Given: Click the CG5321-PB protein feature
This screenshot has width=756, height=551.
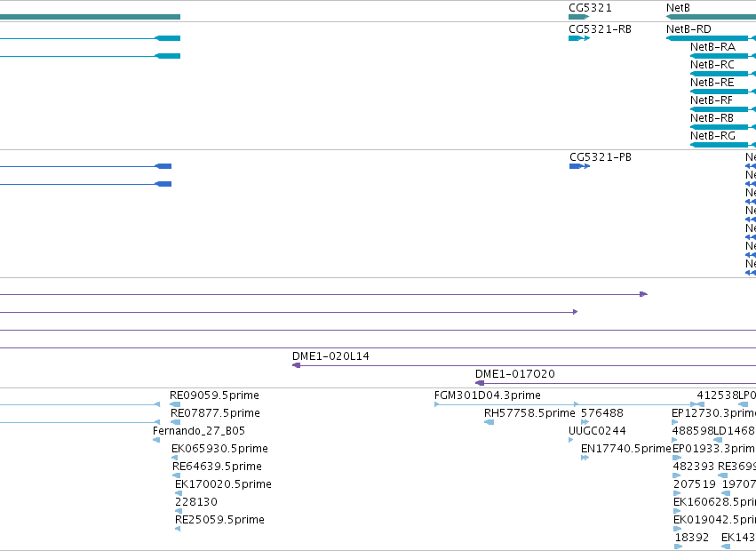Looking at the screenshot, I should pos(601,157).
